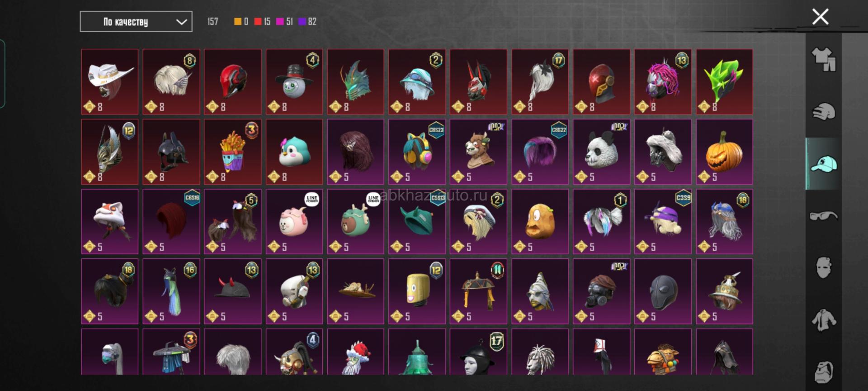Open the 'По качеству' sort dropdown
Viewport: 868px width, 391px height.
(136, 22)
